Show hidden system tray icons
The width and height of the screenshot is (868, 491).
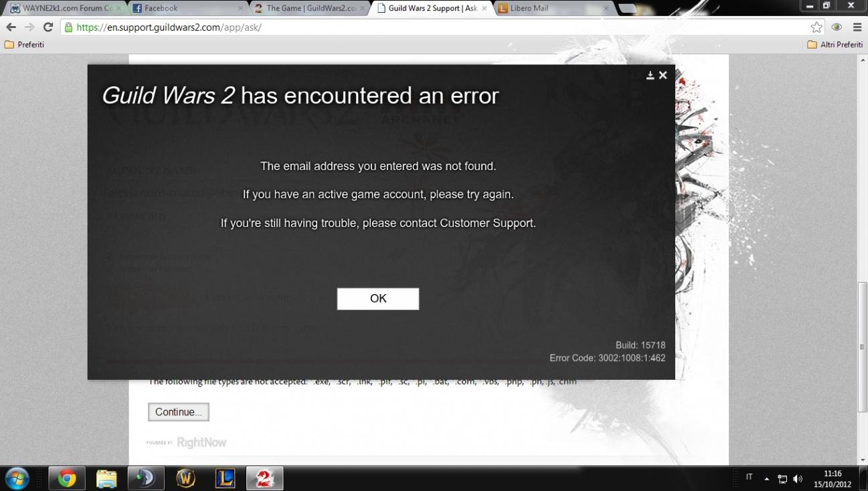767,479
